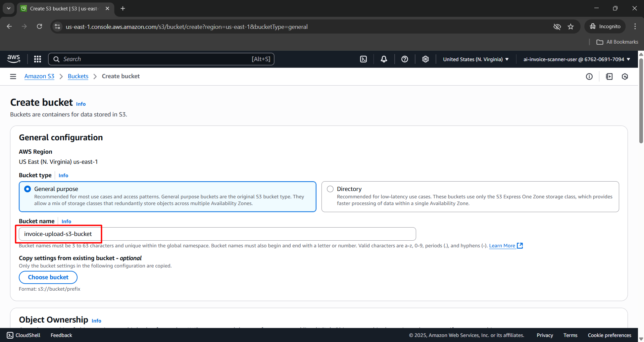
Task: Click the Choose bucket button
Action: click(x=48, y=277)
